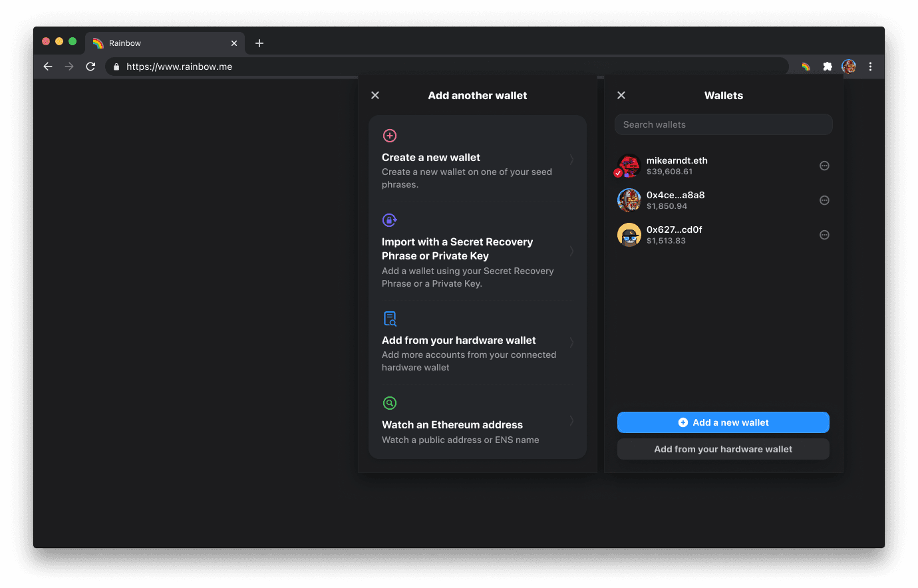Click the address bar URL field
The width and height of the screenshot is (918, 588).
pos(446,67)
